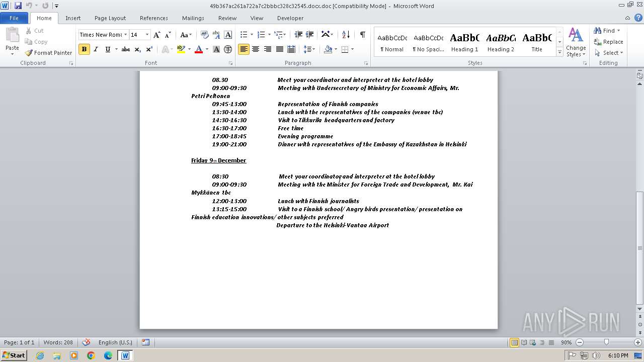644x362 pixels.
Task: Click the Shrink Font icon
Action: (168, 35)
